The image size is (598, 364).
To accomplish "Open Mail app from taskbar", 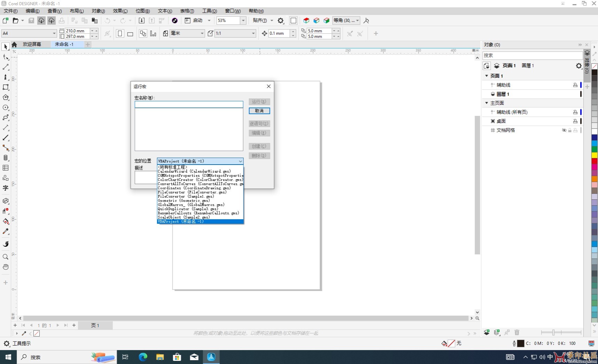I will pos(194,357).
